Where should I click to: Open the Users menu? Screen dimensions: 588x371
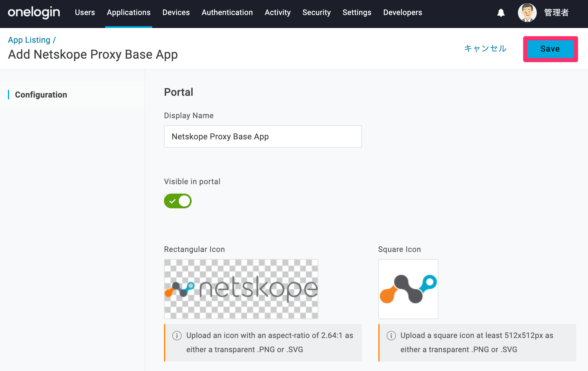[85, 13]
